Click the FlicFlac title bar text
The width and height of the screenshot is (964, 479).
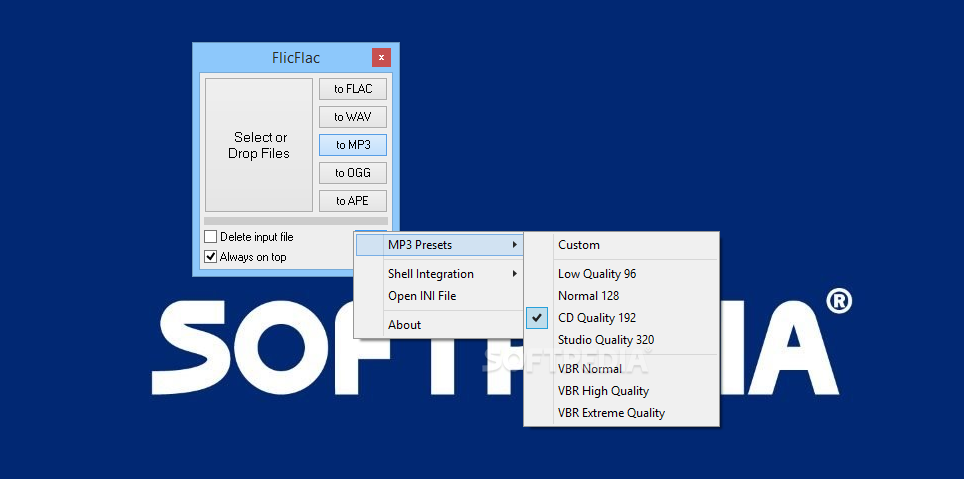[x=296, y=58]
